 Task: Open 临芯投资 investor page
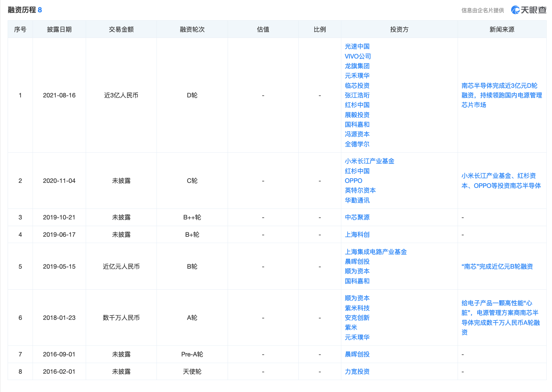click(357, 85)
